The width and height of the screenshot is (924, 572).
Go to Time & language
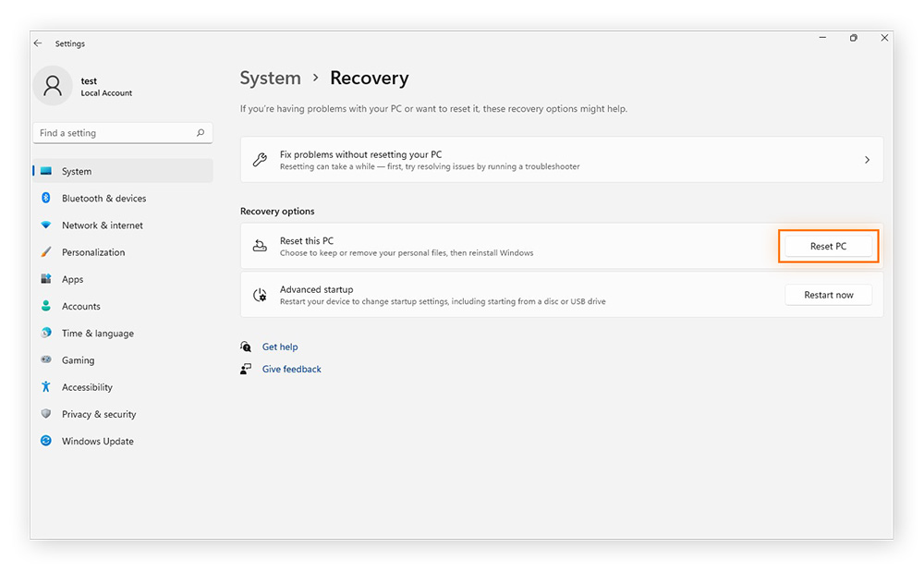123,334
